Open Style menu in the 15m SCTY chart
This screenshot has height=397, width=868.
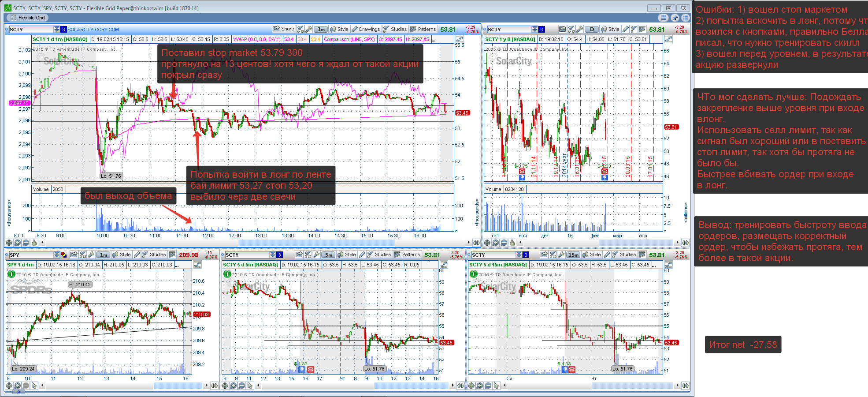coord(592,255)
